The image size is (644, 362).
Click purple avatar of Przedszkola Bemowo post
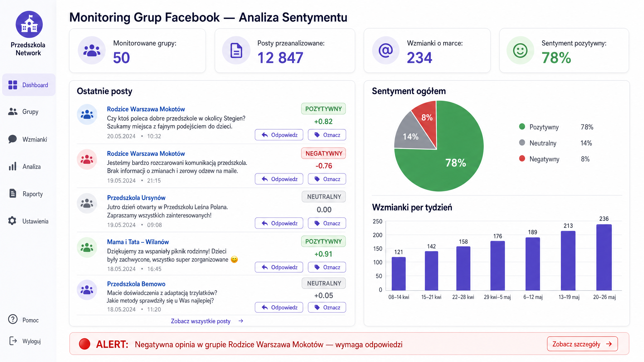click(x=87, y=290)
